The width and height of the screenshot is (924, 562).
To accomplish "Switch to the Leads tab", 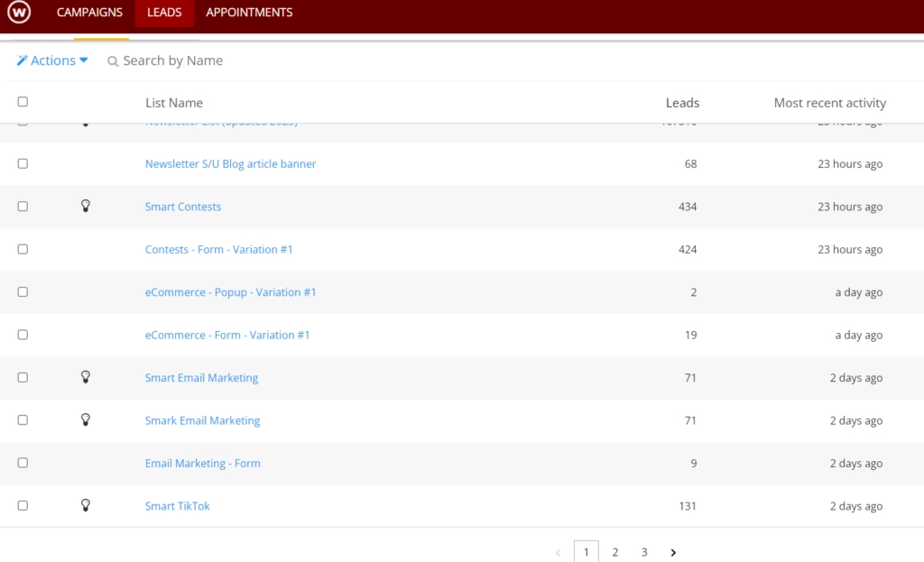I will point(164,13).
